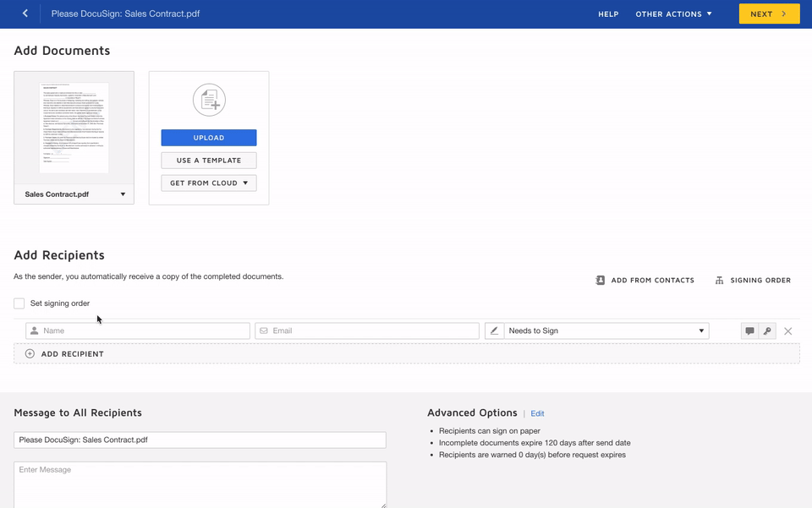This screenshot has height=508, width=812.
Task: Click the plus icon to add recipient
Action: point(30,353)
